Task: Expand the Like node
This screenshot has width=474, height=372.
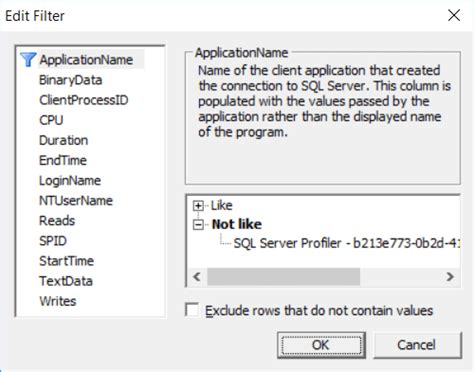Action: click(198, 206)
